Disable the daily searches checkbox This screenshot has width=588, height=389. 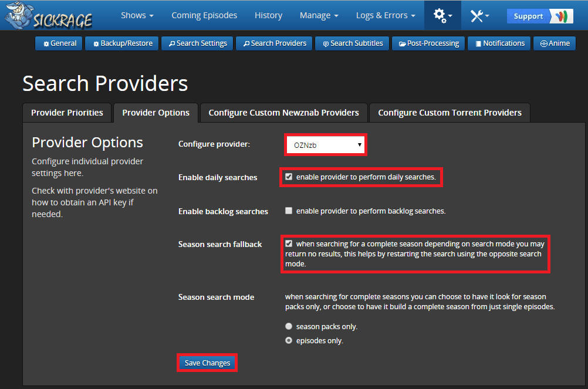click(289, 177)
